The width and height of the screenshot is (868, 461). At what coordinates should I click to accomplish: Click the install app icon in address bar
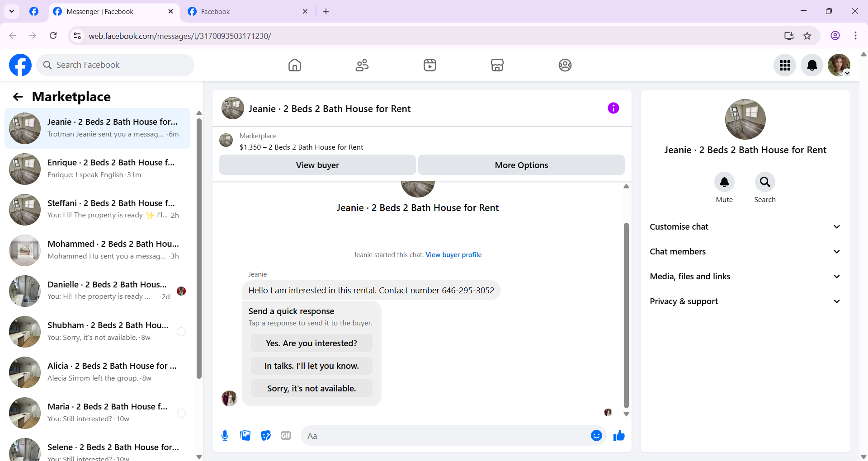(x=789, y=36)
